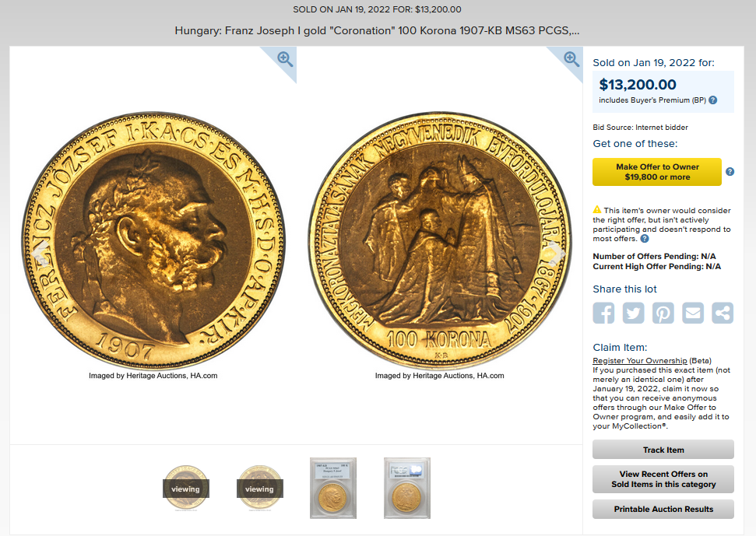View Recent Offers on Sold Items
This screenshot has height=536, width=756.
[x=663, y=479]
